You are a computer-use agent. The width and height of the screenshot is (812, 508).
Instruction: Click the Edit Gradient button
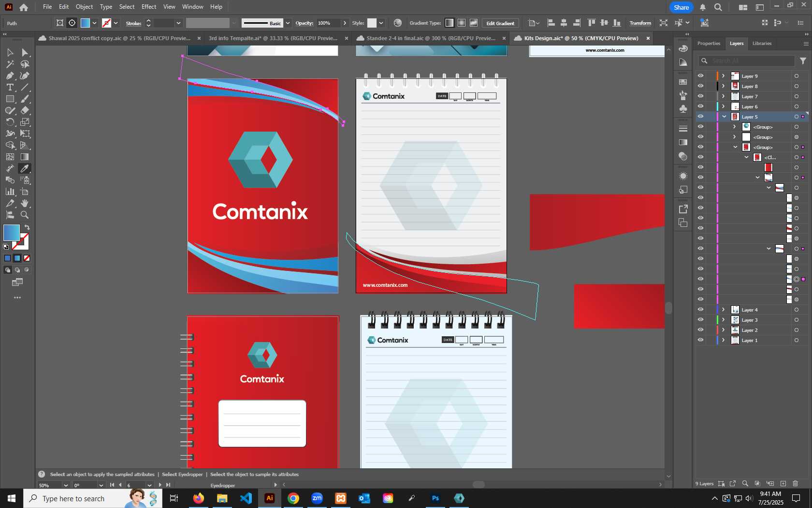[500, 23]
